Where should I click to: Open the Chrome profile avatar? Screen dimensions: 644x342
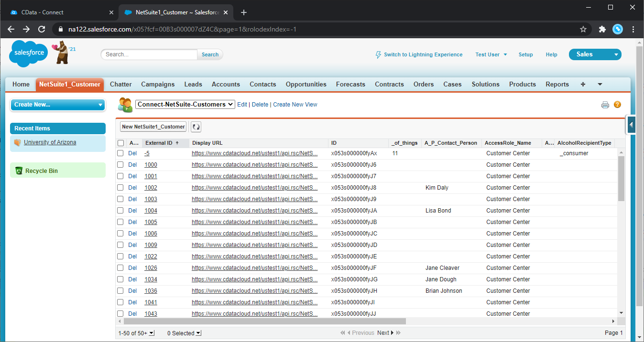(x=618, y=29)
